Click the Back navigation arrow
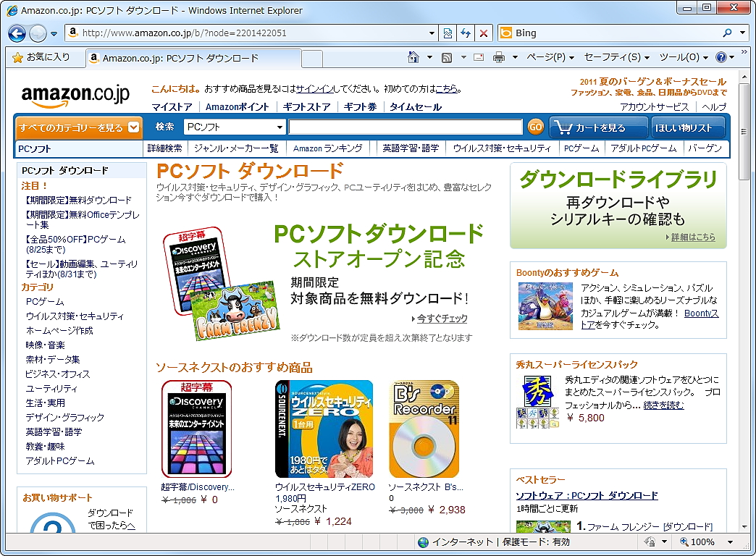 pyautogui.click(x=16, y=33)
